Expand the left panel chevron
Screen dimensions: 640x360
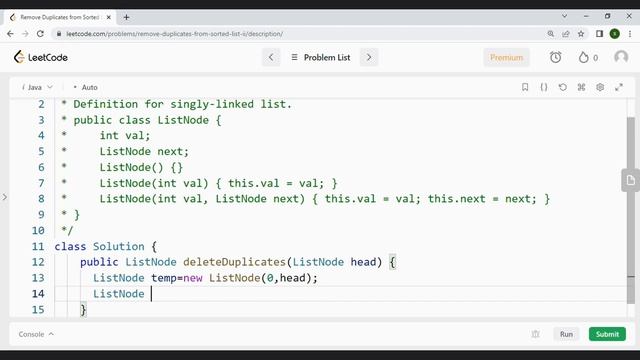coord(4,197)
